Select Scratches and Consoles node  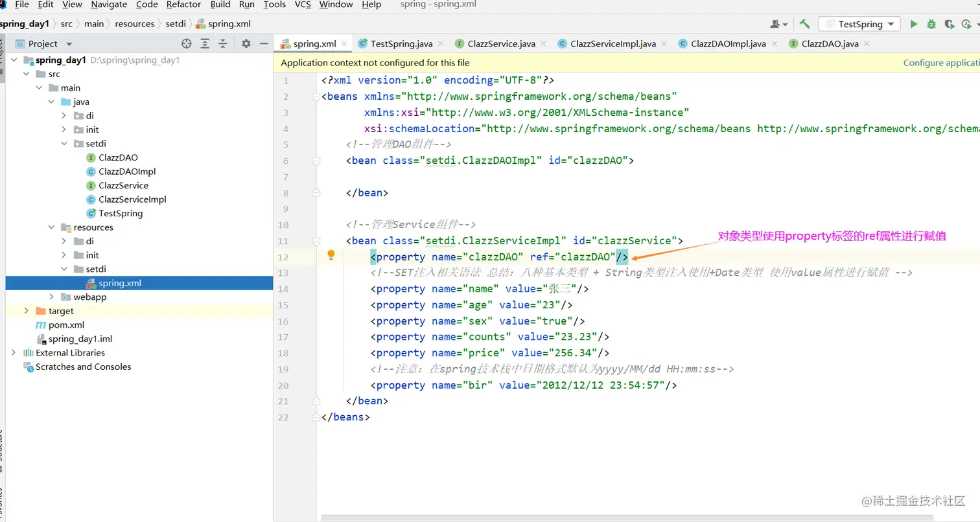click(83, 367)
